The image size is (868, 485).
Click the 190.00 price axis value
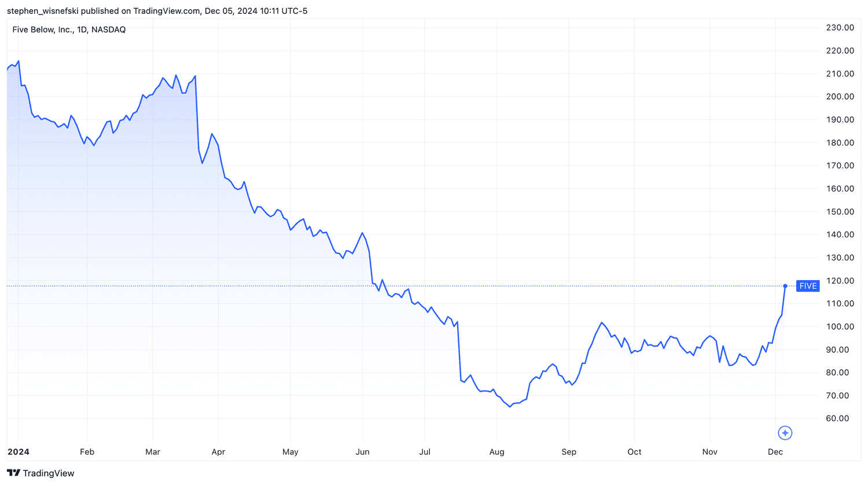pos(840,120)
